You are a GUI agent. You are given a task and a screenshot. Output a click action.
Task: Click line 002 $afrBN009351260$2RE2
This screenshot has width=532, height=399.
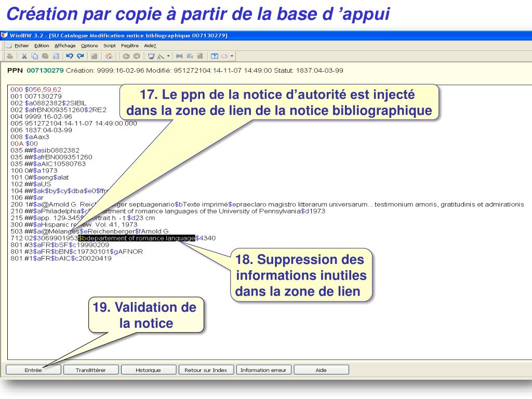58,110
